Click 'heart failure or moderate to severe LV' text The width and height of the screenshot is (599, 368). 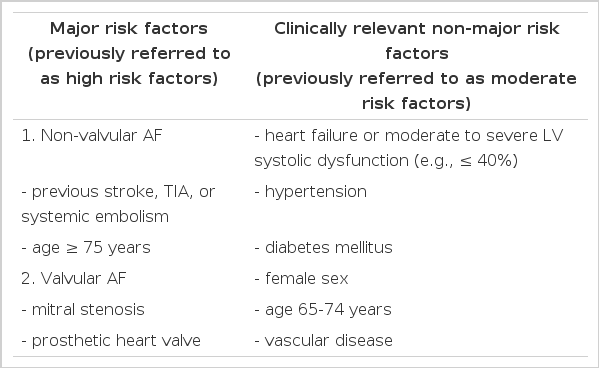409,136
